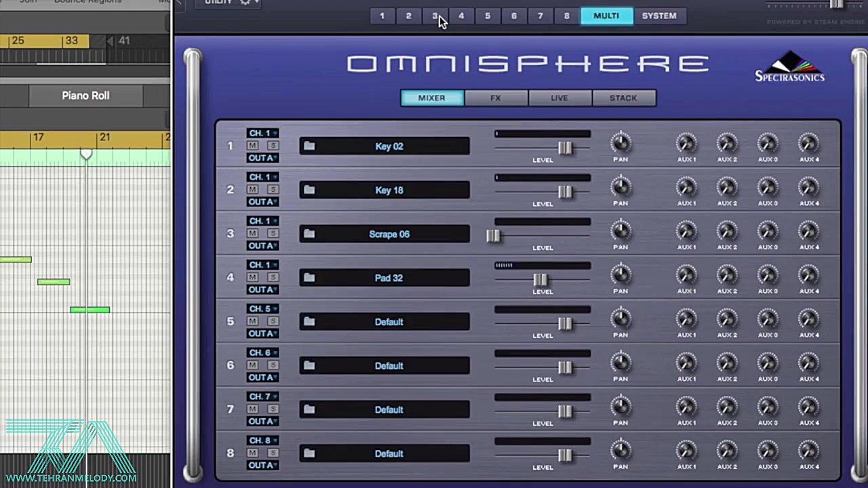Viewport: 868px width, 488px height.
Task: Open the folder icon in part 8 row
Action: [309, 453]
